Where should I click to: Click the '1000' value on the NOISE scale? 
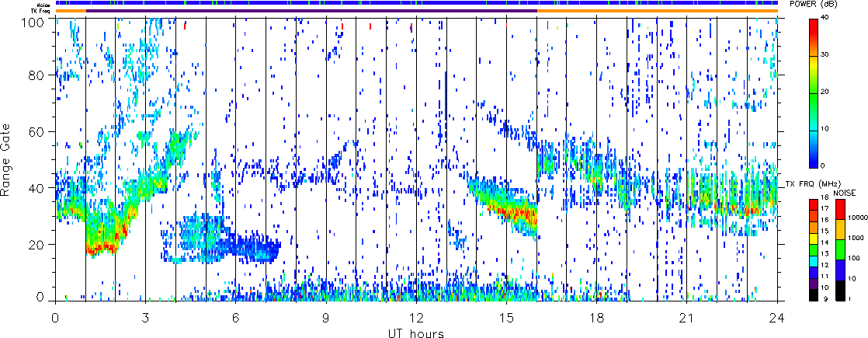pos(856,238)
